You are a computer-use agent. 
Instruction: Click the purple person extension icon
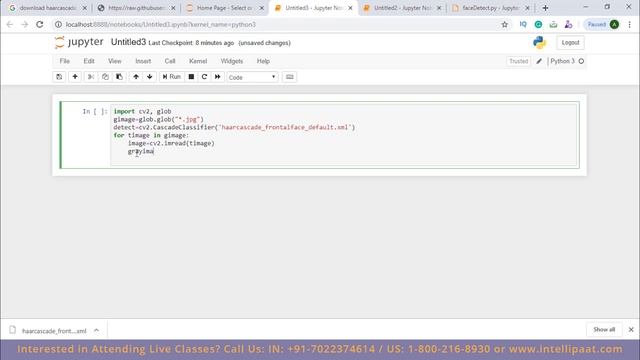coord(569,24)
